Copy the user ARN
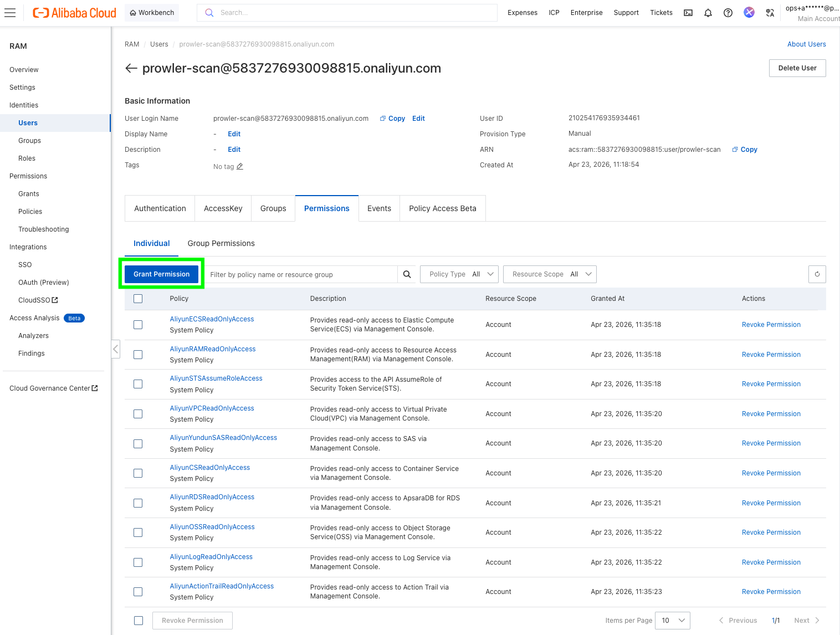840x635 pixels. (x=744, y=149)
